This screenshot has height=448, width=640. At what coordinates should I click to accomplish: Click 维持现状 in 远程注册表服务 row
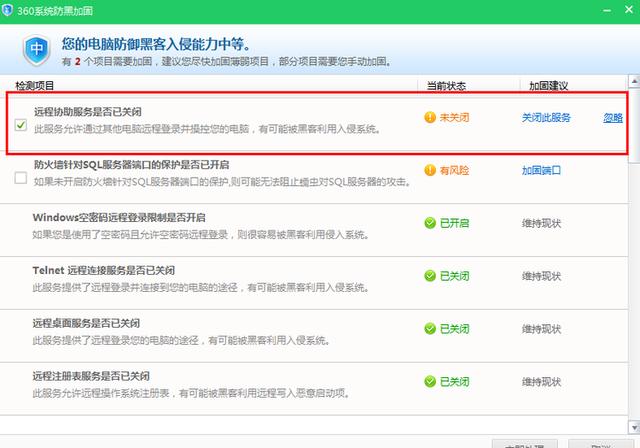pyautogui.click(x=541, y=382)
